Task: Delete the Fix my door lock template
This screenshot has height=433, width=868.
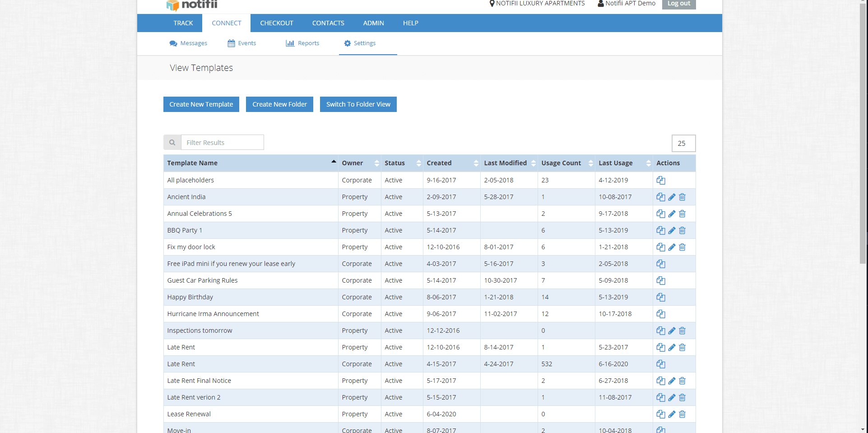Action: (x=682, y=247)
